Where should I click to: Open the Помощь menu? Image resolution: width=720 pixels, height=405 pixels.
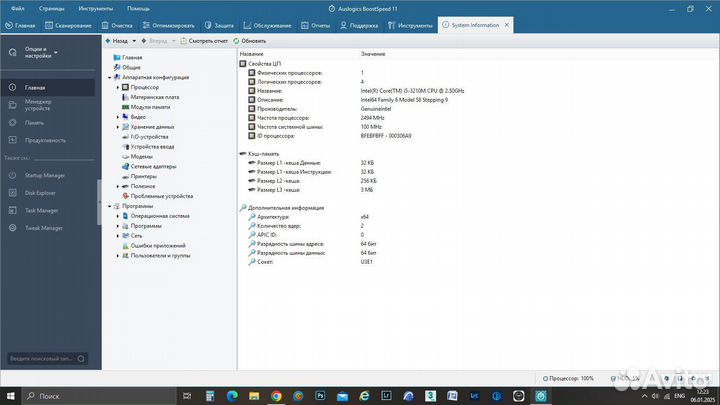(x=138, y=8)
